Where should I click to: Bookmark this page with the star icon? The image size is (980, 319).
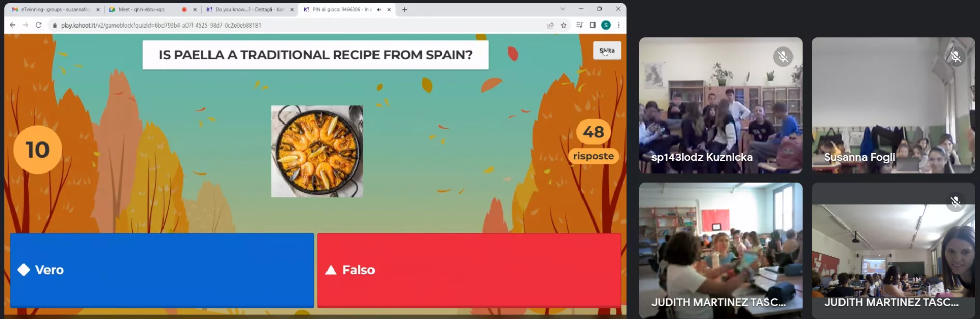(564, 25)
